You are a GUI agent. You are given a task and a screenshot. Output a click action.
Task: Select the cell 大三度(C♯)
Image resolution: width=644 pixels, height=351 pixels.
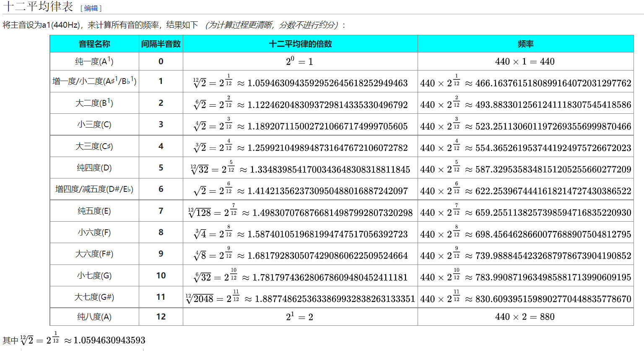point(94,146)
